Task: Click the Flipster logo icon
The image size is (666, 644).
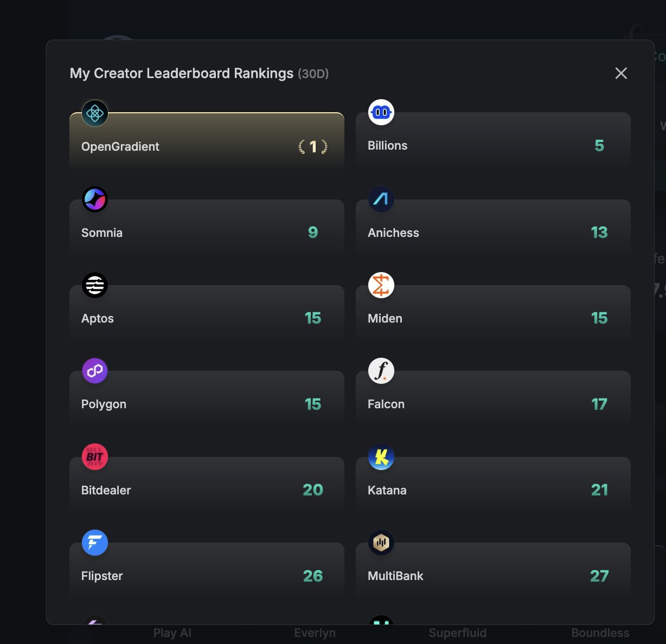Action: (95, 543)
